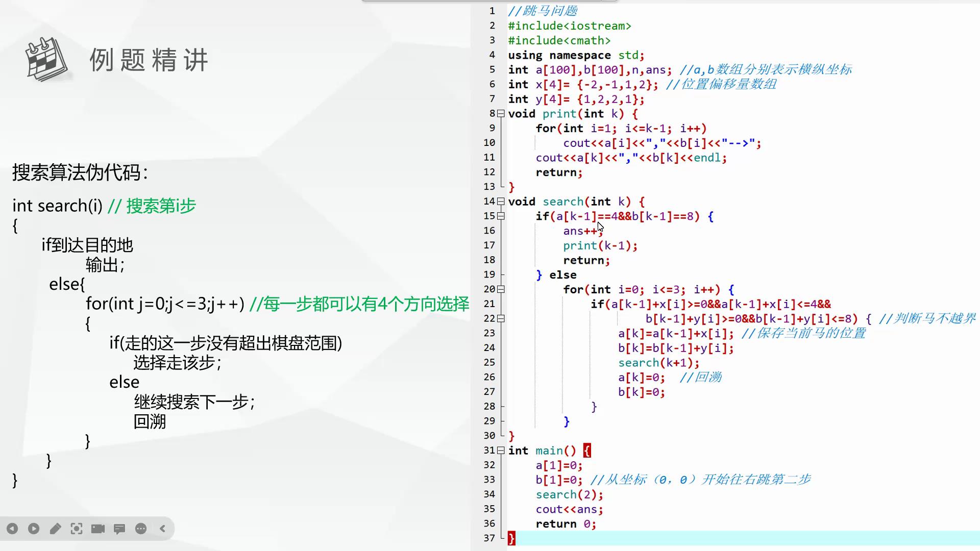This screenshot has height=551, width=980.
Task: Click the cout line ending with endl
Action: [x=631, y=158]
